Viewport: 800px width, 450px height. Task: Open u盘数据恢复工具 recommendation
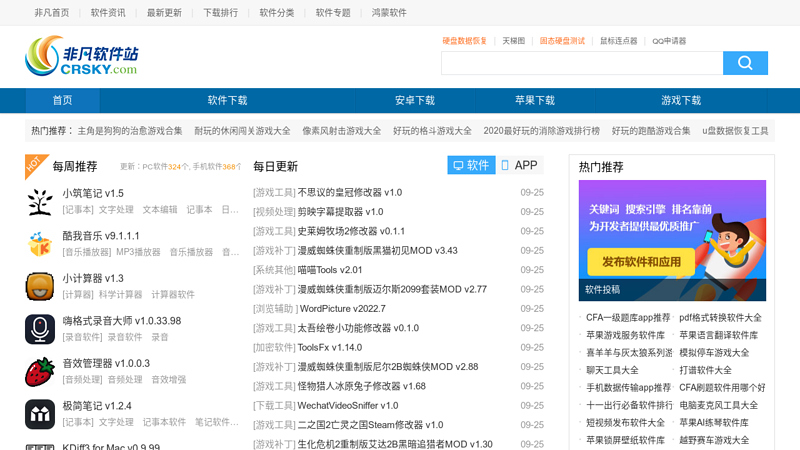(x=735, y=131)
